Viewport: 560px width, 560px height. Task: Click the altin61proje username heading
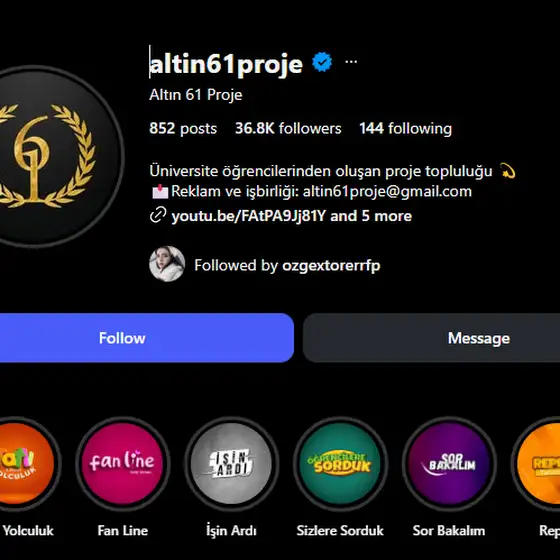click(x=226, y=64)
